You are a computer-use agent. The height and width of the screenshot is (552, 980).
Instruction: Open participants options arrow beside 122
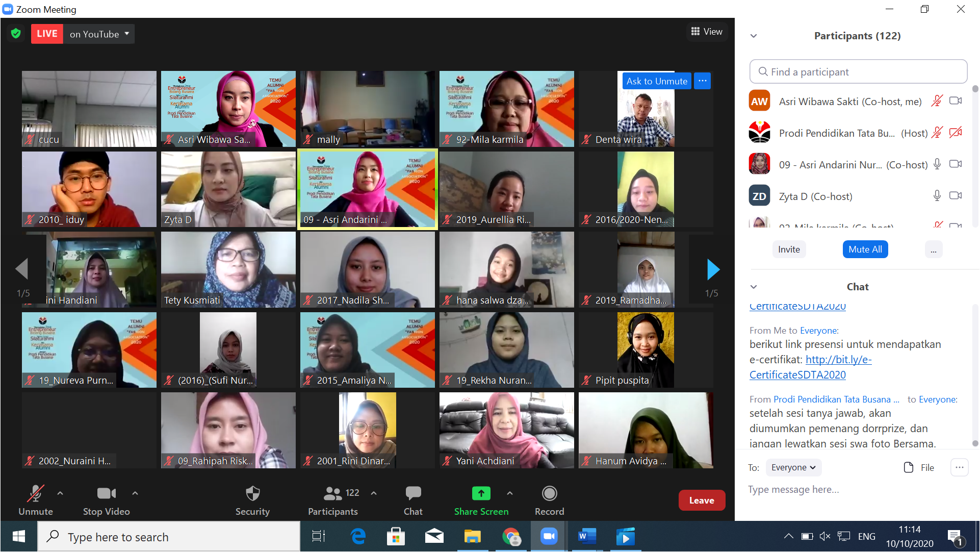pos(374,493)
